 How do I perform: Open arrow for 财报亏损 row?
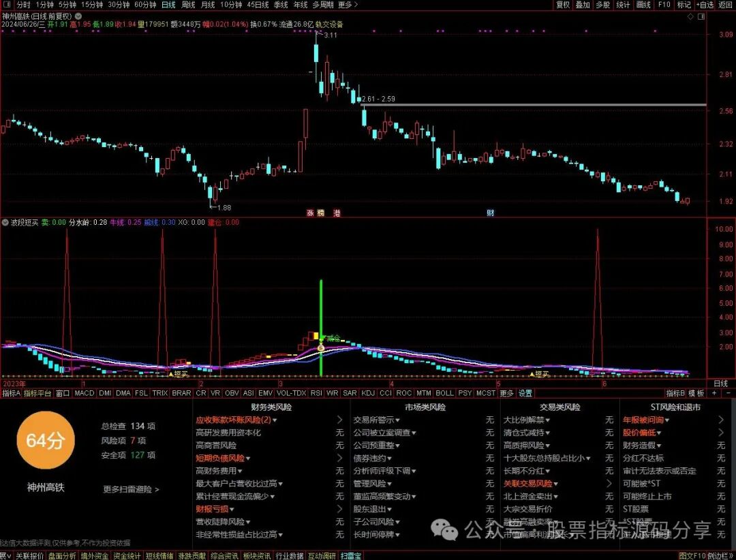[340, 509]
